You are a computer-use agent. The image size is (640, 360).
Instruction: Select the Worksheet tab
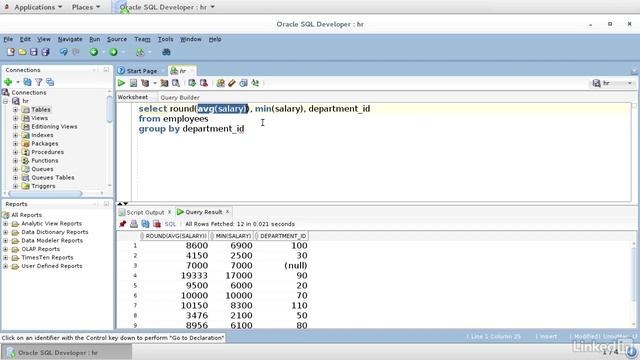(x=133, y=97)
